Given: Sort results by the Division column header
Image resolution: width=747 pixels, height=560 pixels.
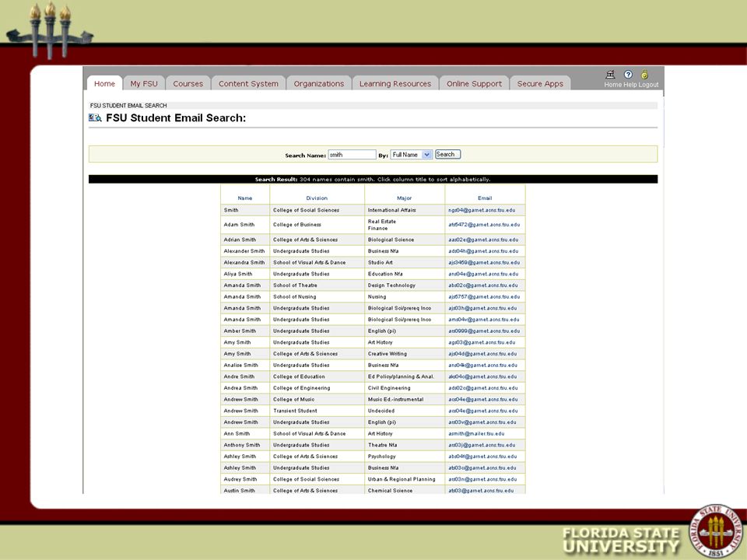Looking at the screenshot, I should 317,198.
